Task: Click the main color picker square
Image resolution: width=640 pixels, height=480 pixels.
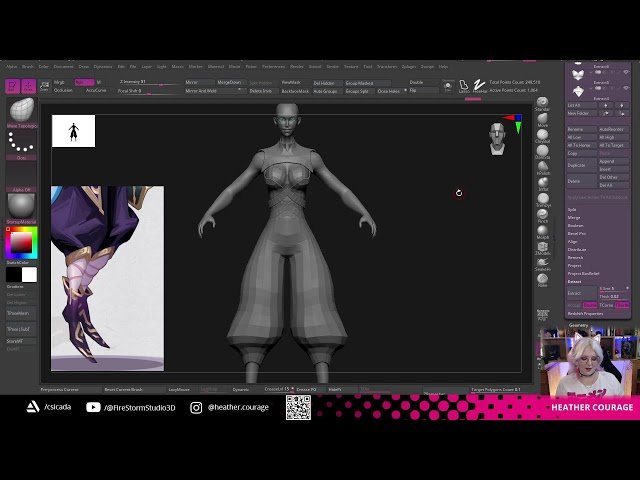Action: [20, 242]
